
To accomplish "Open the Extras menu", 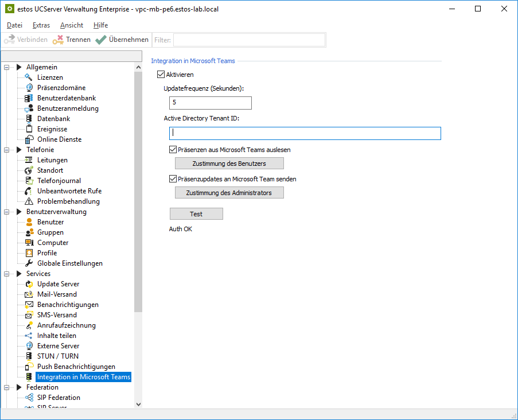I will 41,25.
